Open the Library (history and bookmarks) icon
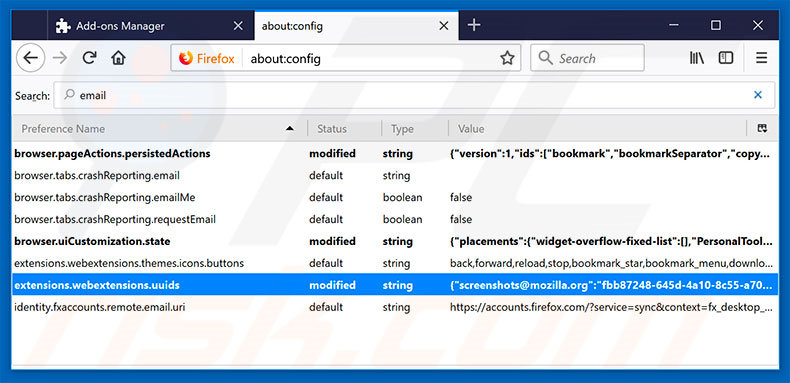Screen dimensions: 790x383 click(697, 58)
